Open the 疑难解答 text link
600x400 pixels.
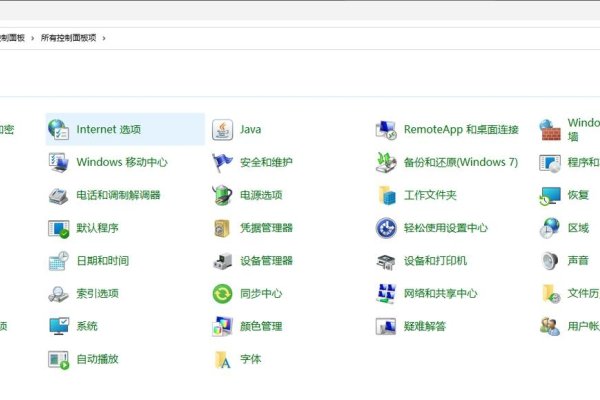point(425,327)
